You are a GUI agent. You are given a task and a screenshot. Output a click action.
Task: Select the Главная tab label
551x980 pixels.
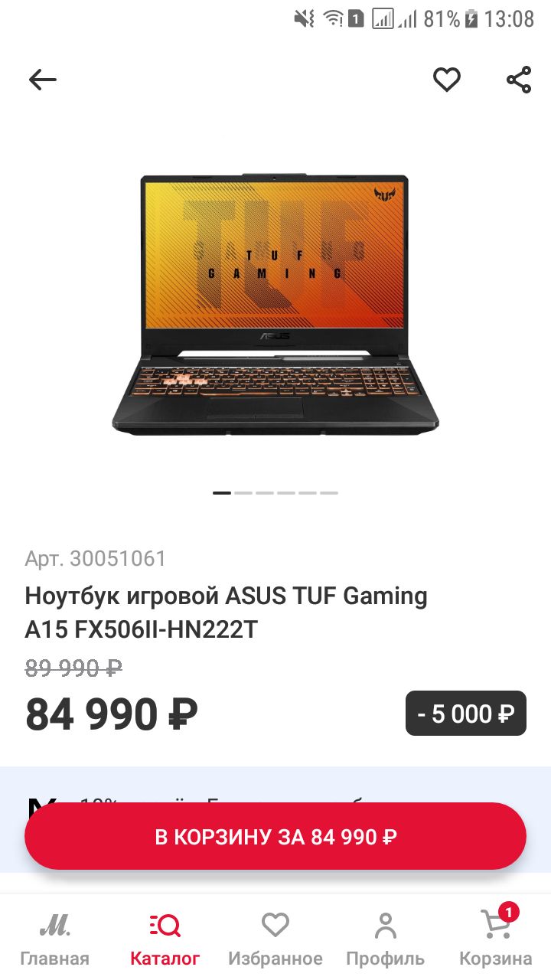tap(54, 959)
